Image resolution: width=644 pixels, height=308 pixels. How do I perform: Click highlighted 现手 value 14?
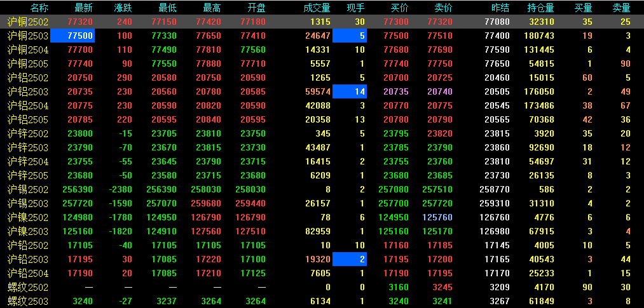pyautogui.click(x=350, y=91)
